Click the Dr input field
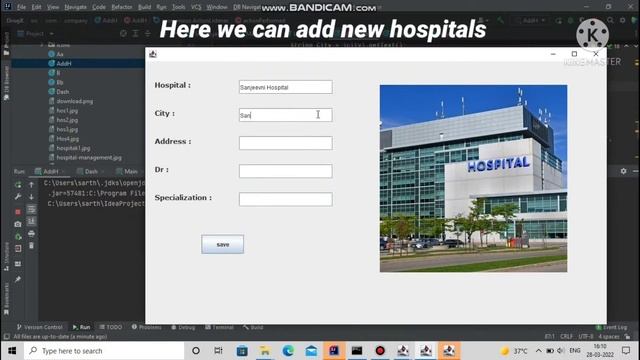 pos(286,171)
